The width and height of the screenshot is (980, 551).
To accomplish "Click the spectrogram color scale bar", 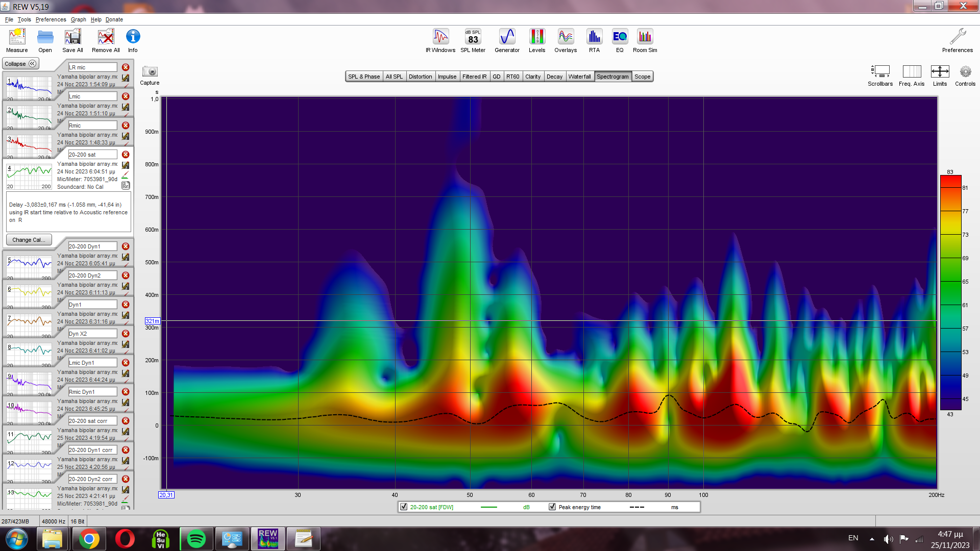I will pyautogui.click(x=950, y=292).
